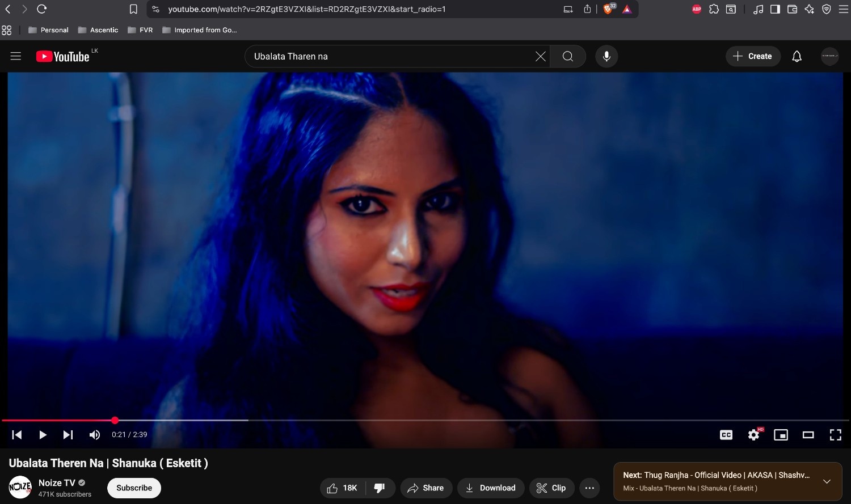Play the paused video

[43, 435]
